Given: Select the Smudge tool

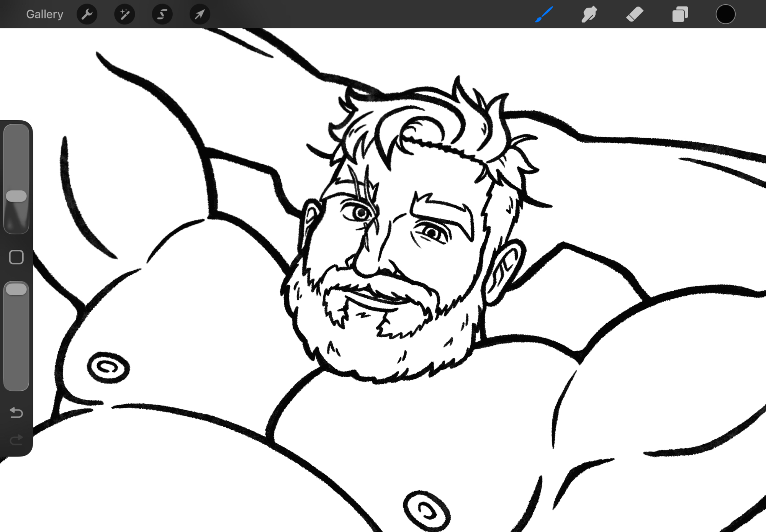Looking at the screenshot, I should coord(589,15).
